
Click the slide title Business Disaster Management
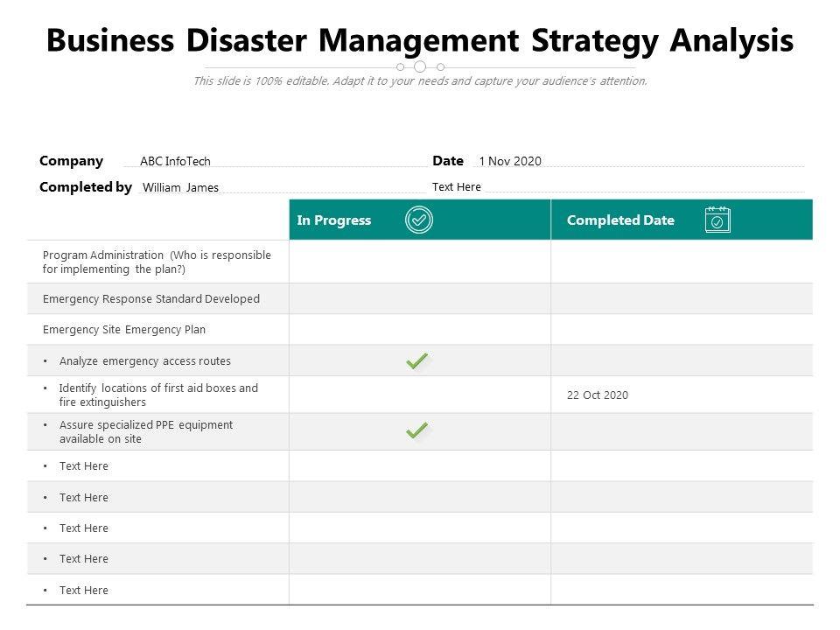click(x=420, y=40)
